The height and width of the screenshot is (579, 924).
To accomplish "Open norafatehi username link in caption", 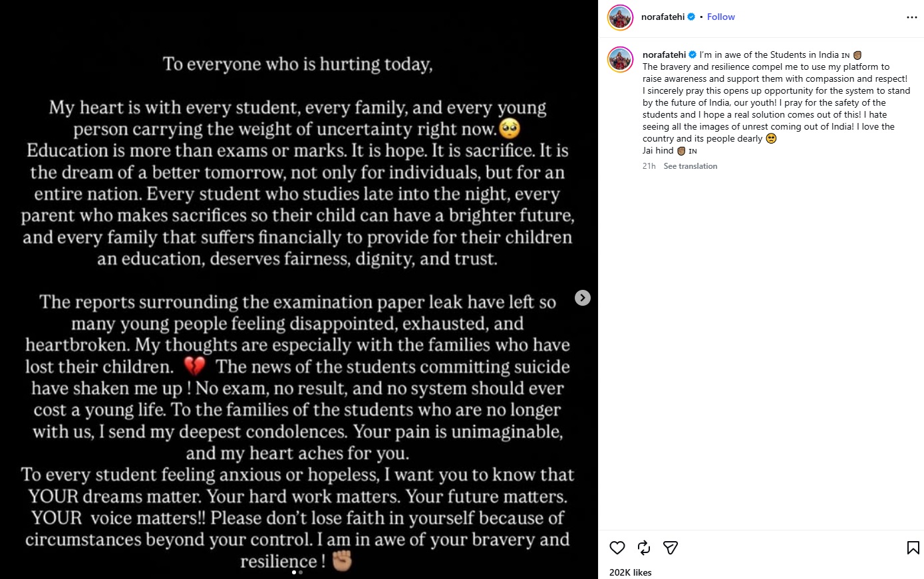I will tap(664, 55).
